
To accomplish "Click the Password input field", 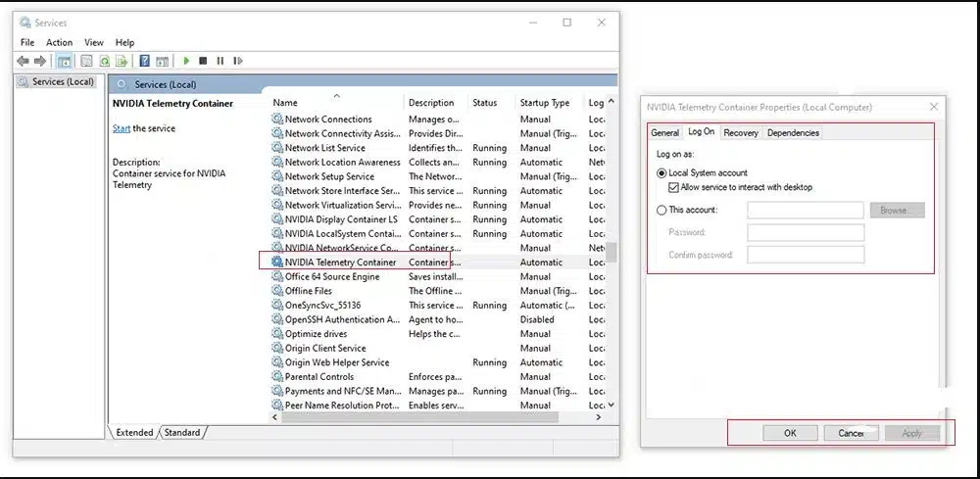I will point(806,233).
